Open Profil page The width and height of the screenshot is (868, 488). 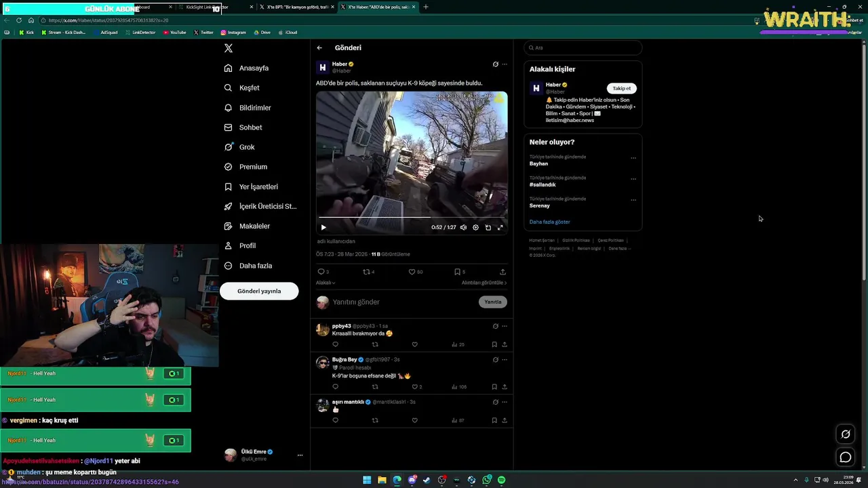coord(240,245)
